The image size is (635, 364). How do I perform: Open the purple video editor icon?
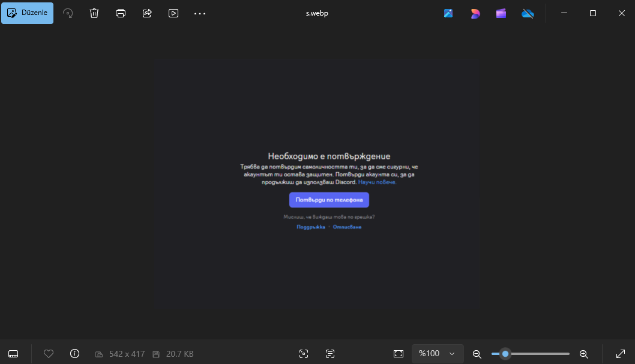(501, 13)
